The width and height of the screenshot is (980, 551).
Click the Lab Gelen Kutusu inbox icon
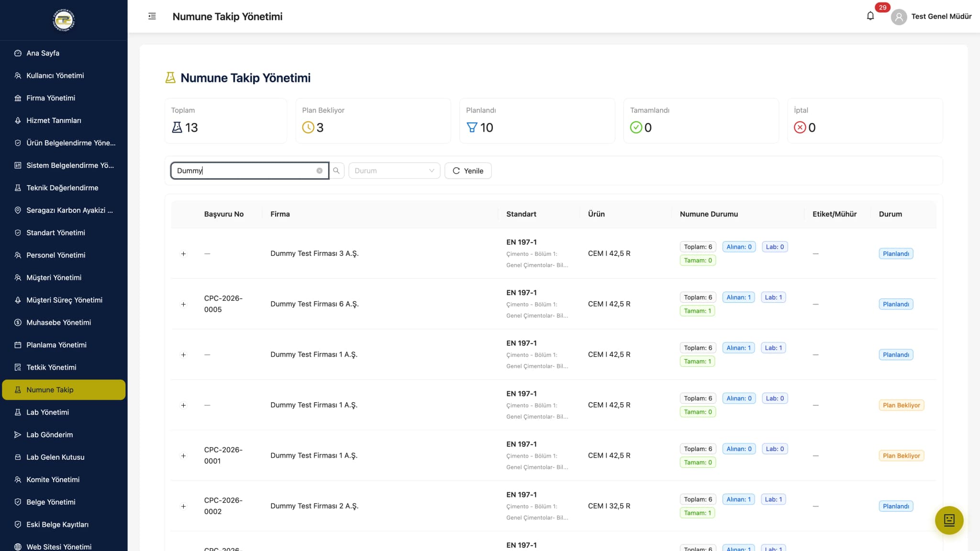pyautogui.click(x=18, y=457)
